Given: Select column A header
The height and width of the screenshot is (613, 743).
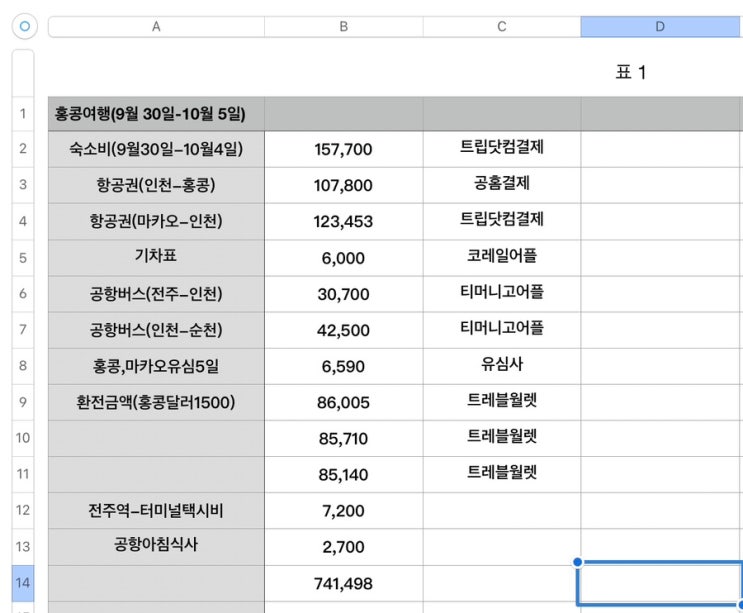Looking at the screenshot, I should pyautogui.click(x=156, y=27).
